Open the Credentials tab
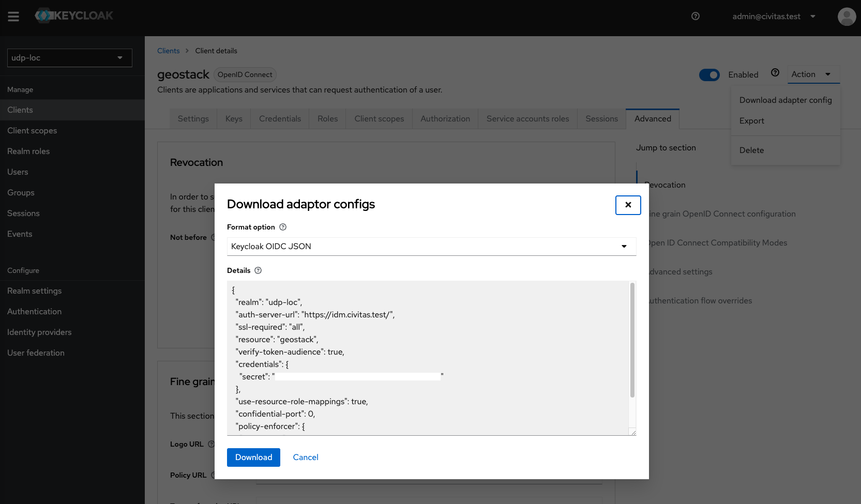The height and width of the screenshot is (504, 861). 280,119
